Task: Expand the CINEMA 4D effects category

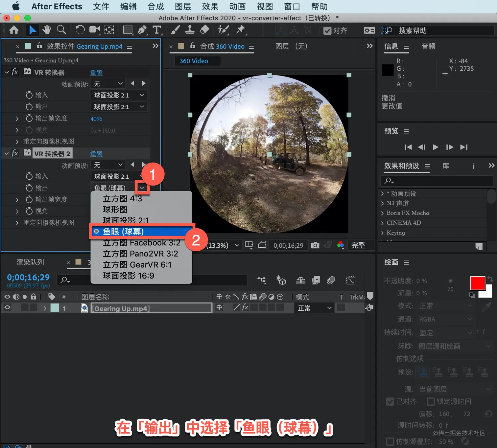Action: (x=382, y=223)
